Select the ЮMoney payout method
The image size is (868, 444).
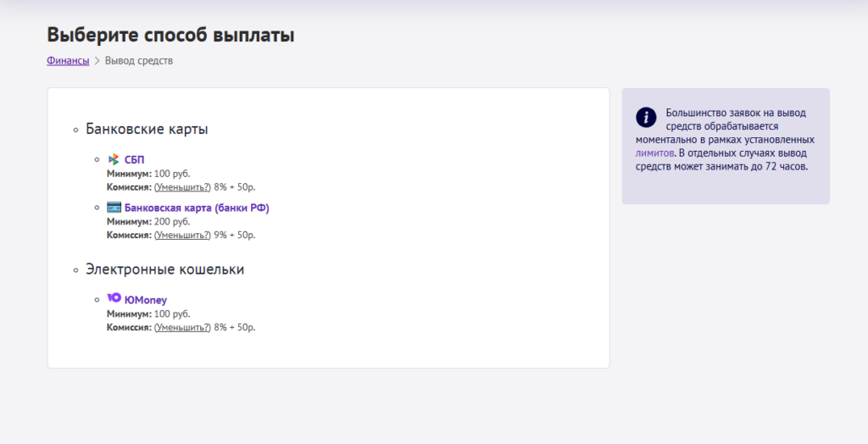coord(146,300)
